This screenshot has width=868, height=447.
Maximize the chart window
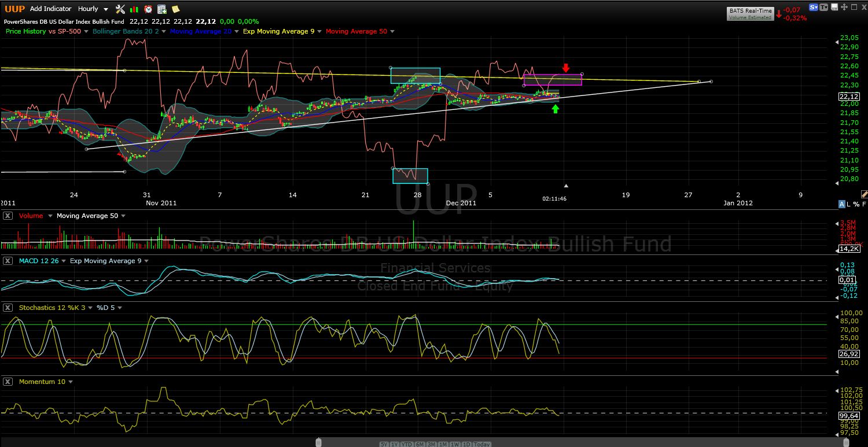(x=854, y=7)
